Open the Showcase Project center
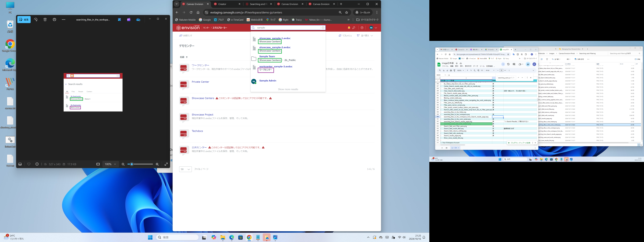The image size is (644, 242). coord(202,115)
